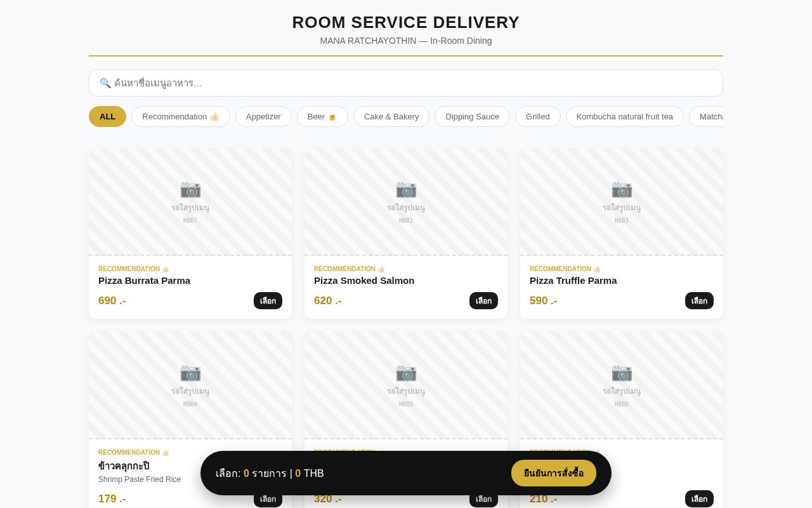The height and width of the screenshot is (508, 812).
Task: Click the camera placeholder icon for M006
Action: [622, 372]
